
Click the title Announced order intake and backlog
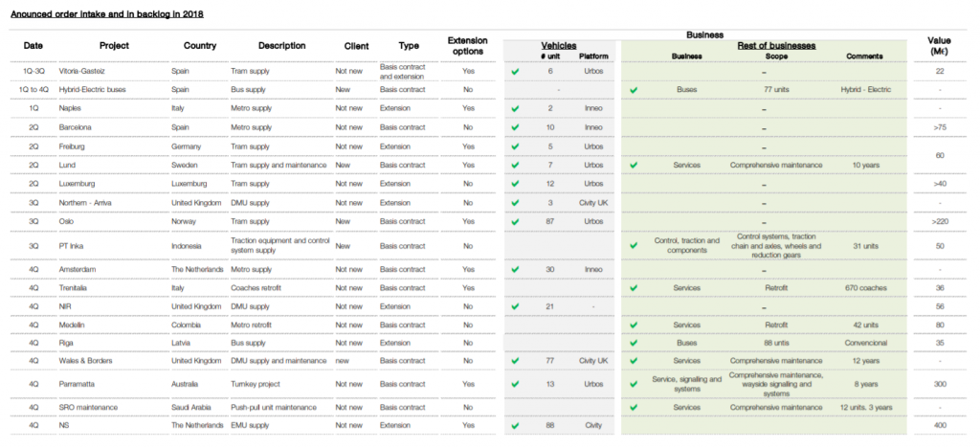[x=107, y=13]
